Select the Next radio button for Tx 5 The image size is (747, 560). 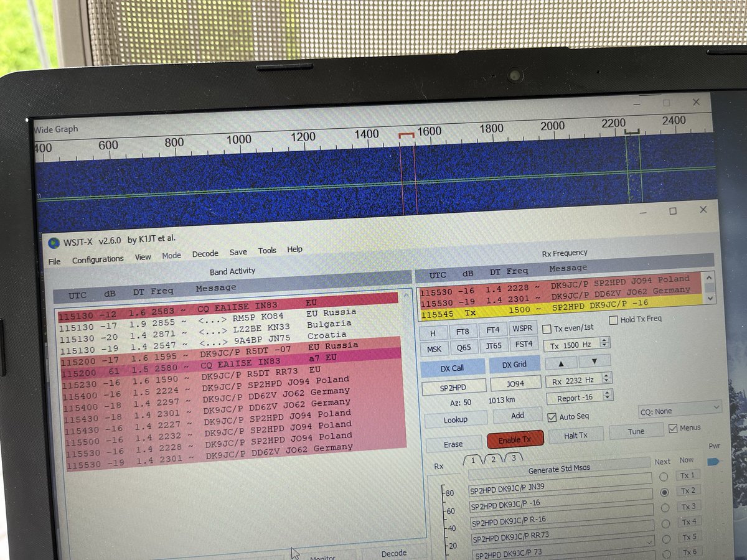tap(667, 538)
